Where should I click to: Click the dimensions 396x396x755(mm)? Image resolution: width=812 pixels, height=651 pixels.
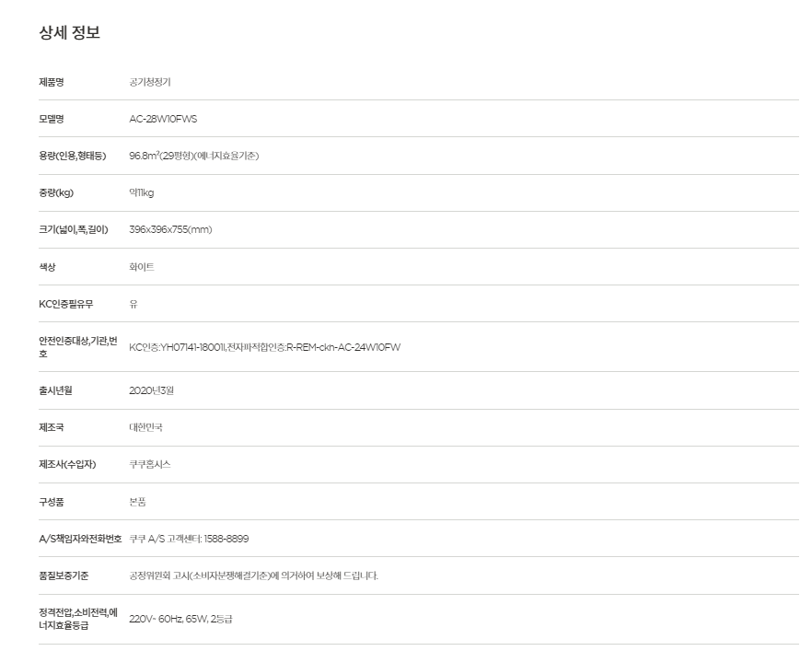click(x=170, y=229)
